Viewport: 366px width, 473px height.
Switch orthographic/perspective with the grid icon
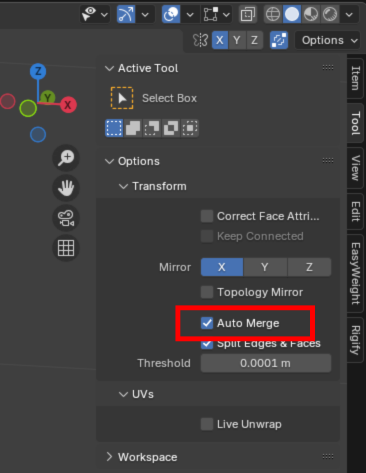coord(66,248)
